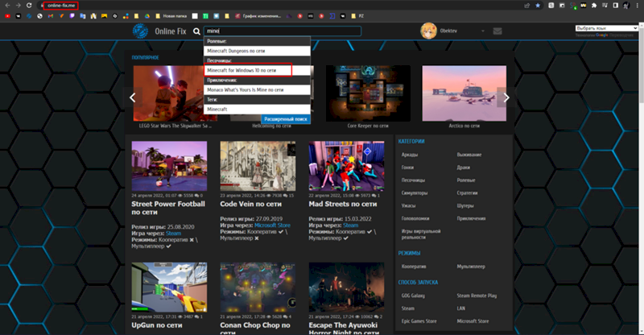
Task: Filter by GOG Galaxy launch method
Action: [413, 296]
